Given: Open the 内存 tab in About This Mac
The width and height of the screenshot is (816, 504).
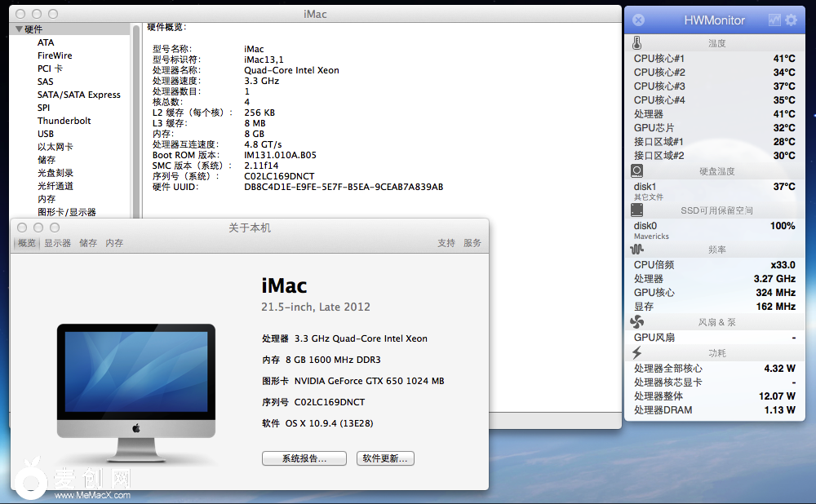Looking at the screenshot, I should pos(114,243).
